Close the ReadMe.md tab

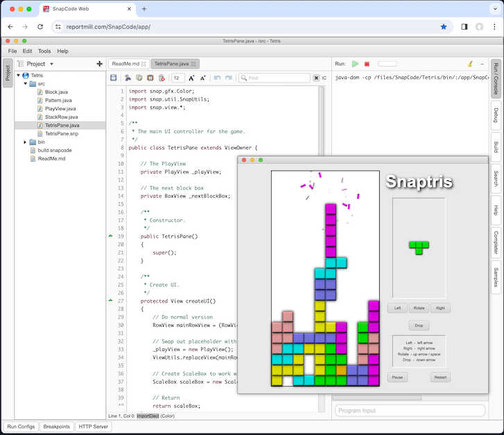pyautogui.click(x=144, y=64)
